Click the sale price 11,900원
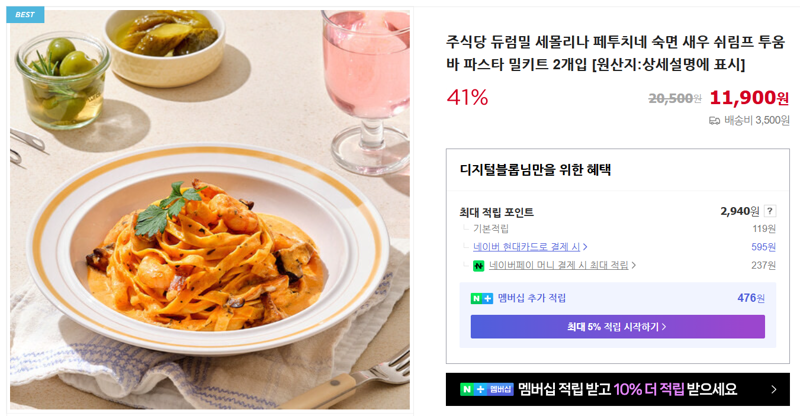Viewport: 800px width, 416px height. [749, 97]
